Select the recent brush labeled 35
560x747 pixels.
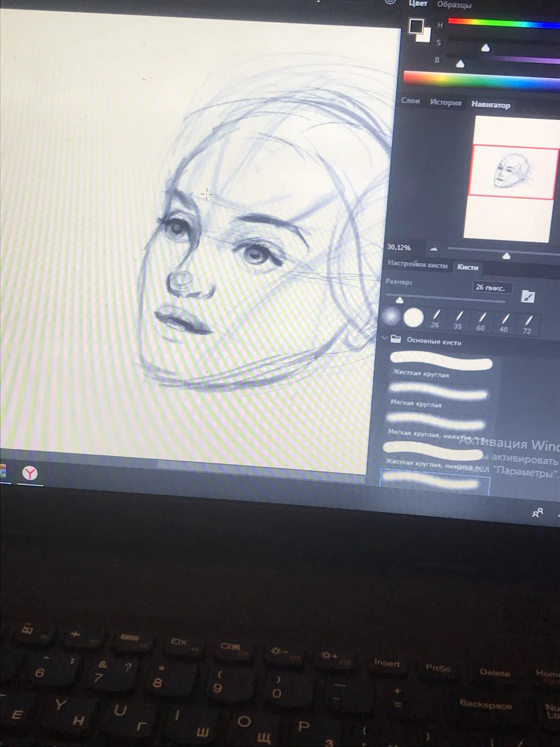pos(458,321)
